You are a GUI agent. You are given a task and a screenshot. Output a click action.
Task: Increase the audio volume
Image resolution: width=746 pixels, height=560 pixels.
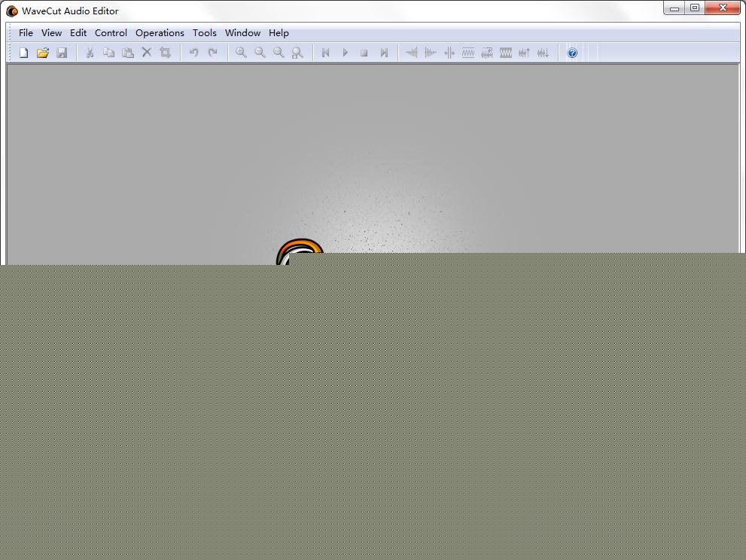[524, 53]
